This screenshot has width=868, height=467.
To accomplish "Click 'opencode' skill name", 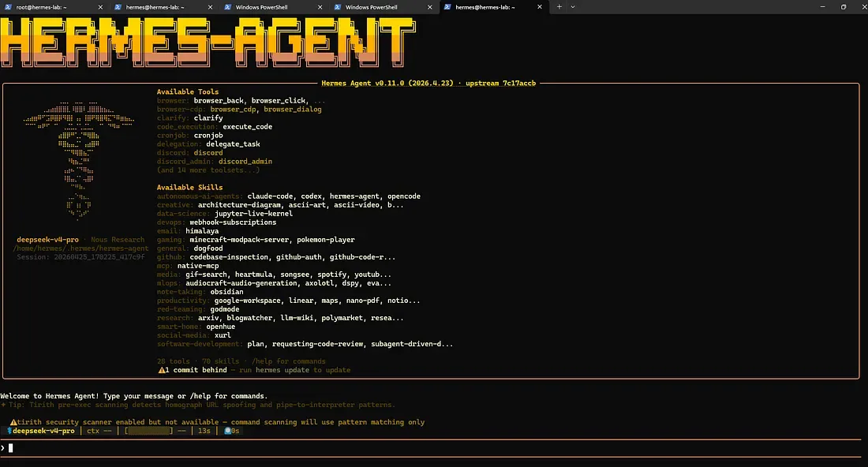I will pos(403,196).
